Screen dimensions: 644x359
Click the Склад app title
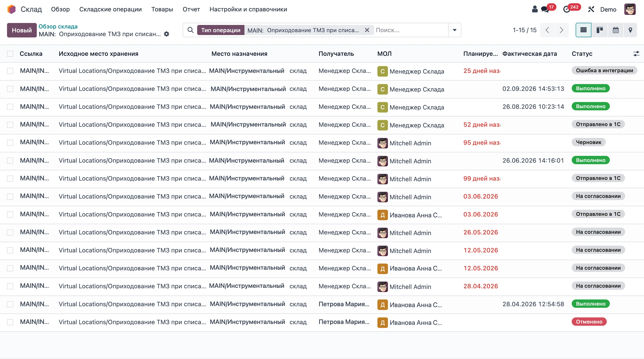pyautogui.click(x=31, y=9)
